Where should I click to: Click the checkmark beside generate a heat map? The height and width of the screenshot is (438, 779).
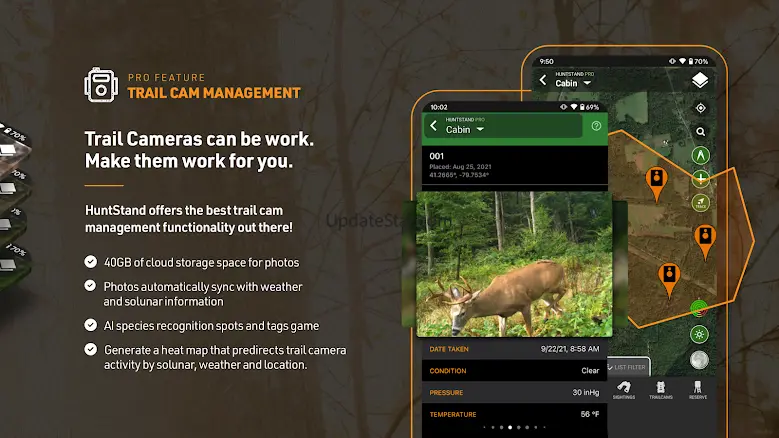[90, 349]
